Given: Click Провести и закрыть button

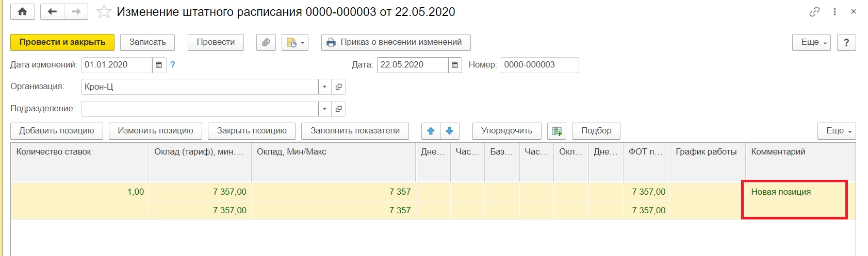Looking at the screenshot, I should [62, 42].
